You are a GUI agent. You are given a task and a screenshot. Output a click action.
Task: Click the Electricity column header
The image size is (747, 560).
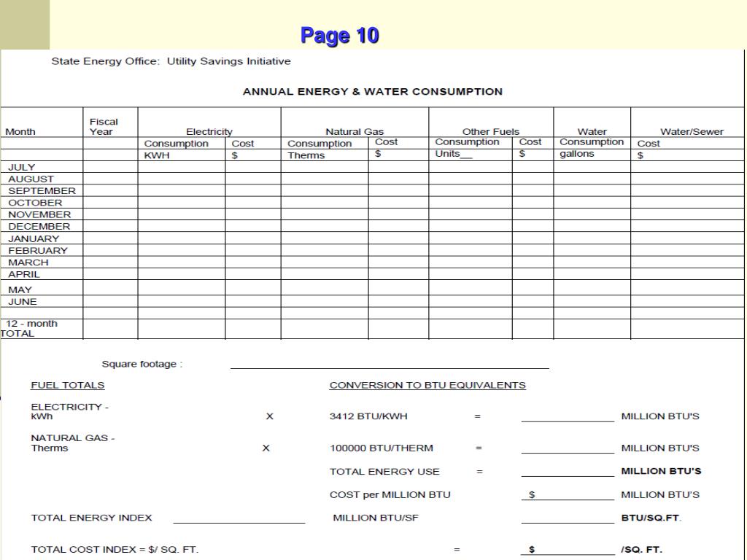coord(209,131)
